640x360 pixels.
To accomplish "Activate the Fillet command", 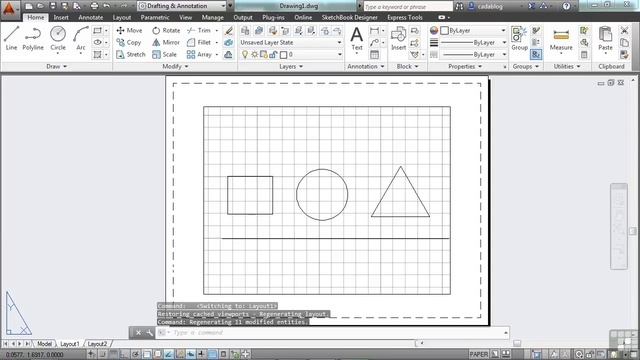I will [199, 42].
